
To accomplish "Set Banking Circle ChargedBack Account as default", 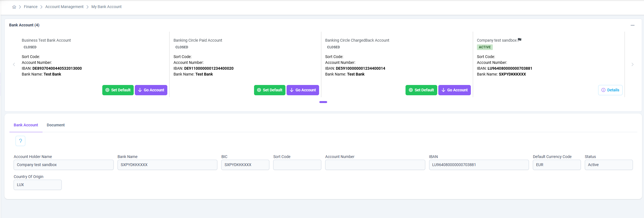I will pos(421,90).
